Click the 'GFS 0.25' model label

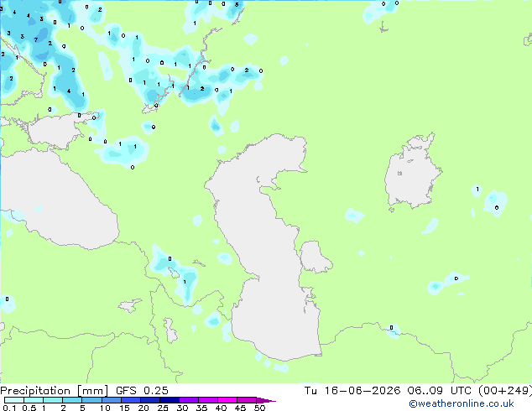point(142,391)
